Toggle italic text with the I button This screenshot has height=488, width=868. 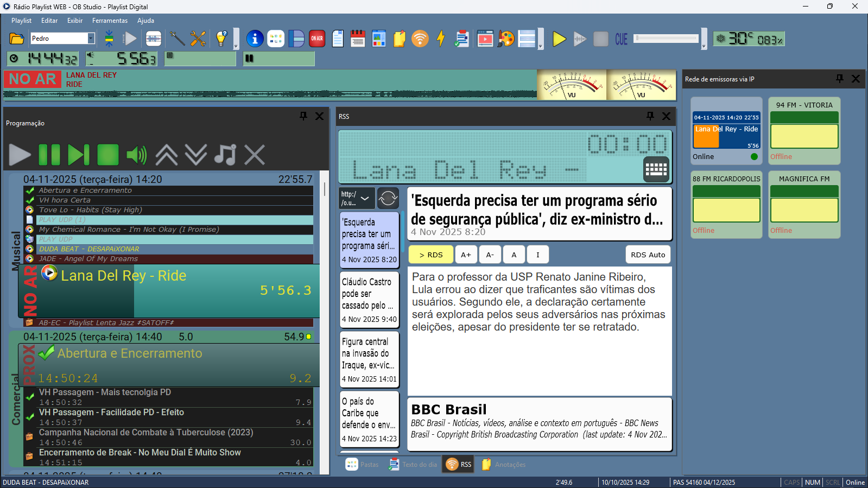coord(537,255)
